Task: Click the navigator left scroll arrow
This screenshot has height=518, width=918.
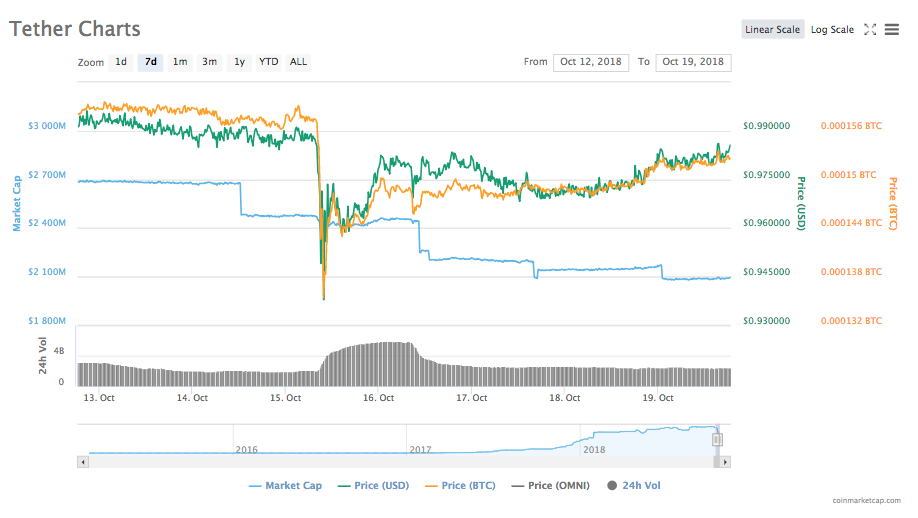Action: click(83, 462)
